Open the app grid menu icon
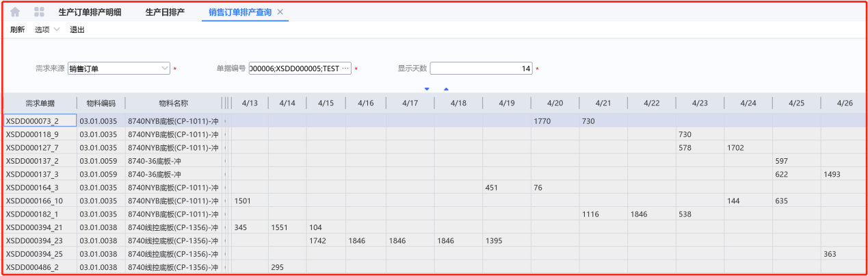Image resolution: width=868 pixels, height=276 pixels. point(39,12)
